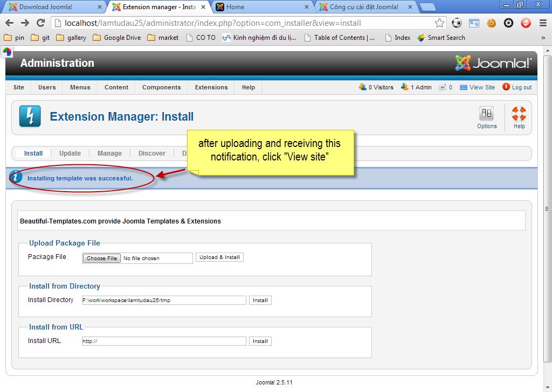Click the Upload & Install button
The height and width of the screenshot is (392, 552).
(x=219, y=257)
